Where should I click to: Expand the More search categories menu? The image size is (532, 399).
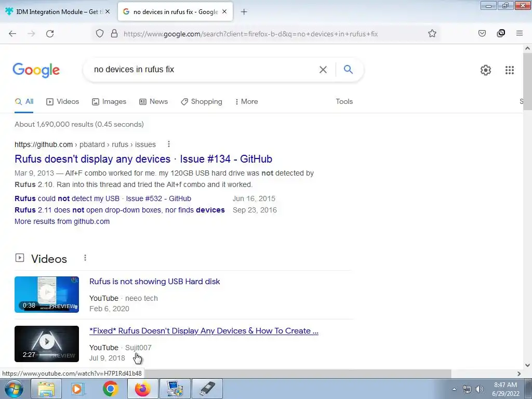[x=247, y=101]
